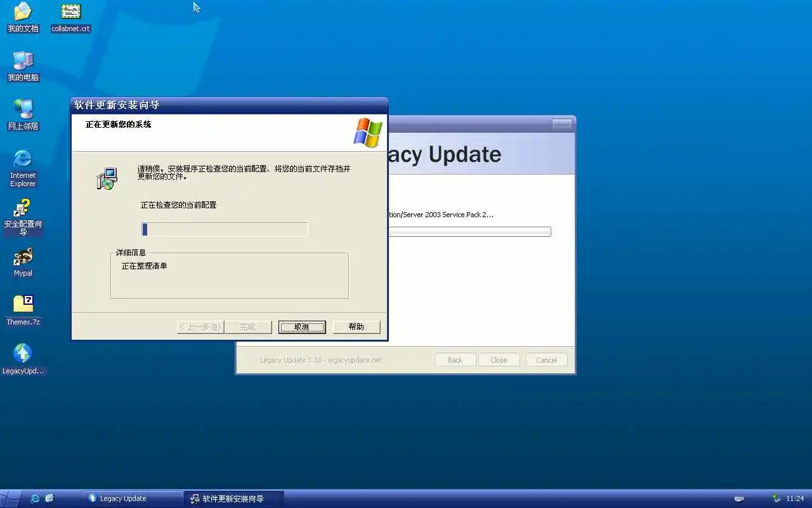Click the 正在整理清单 detail text
This screenshot has height=508, width=812.
pos(145,266)
